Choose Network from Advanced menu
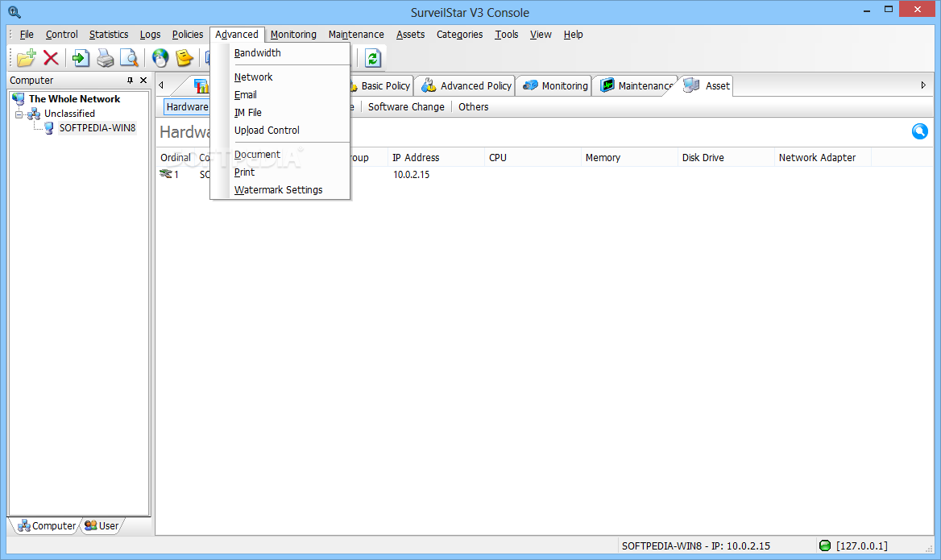Screen dimensions: 941x560 [x=280, y=77]
